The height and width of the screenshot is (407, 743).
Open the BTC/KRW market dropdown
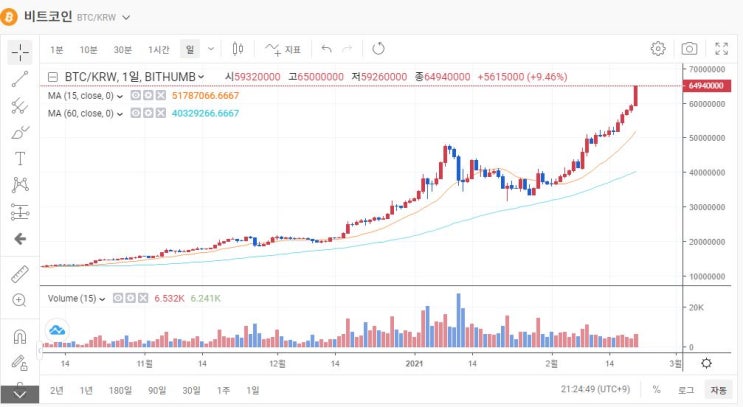coord(126,18)
